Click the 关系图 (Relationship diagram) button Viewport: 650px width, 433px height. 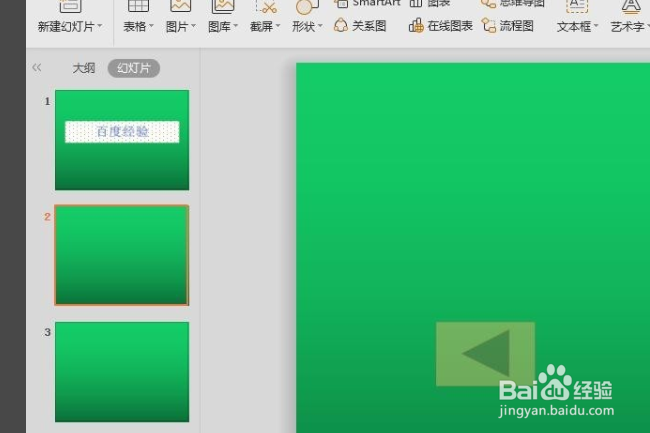pos(360,26)
